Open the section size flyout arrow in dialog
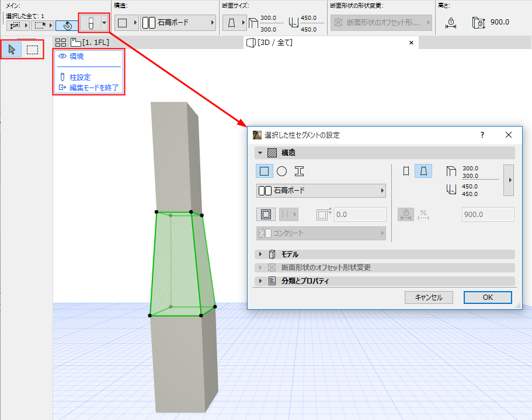Image resolution: width=532 pixels, height=420 pixels. tap(509, 180)
